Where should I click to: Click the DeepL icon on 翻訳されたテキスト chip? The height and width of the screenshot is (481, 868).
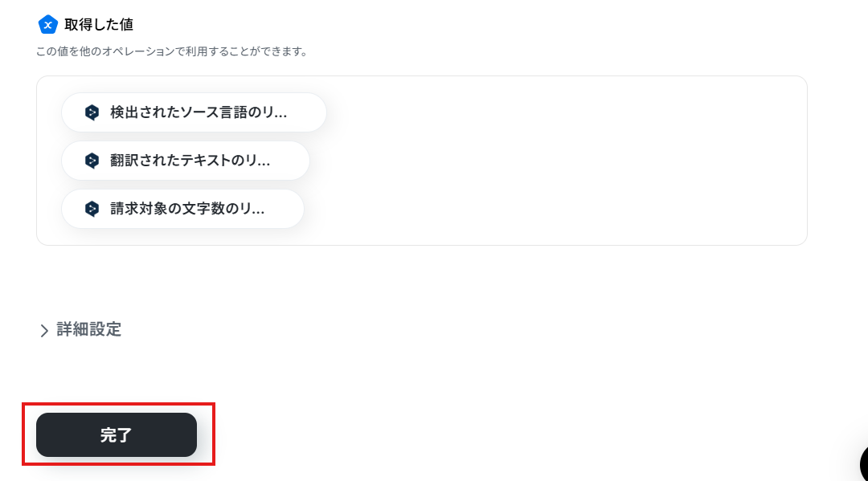coord(92,161)
